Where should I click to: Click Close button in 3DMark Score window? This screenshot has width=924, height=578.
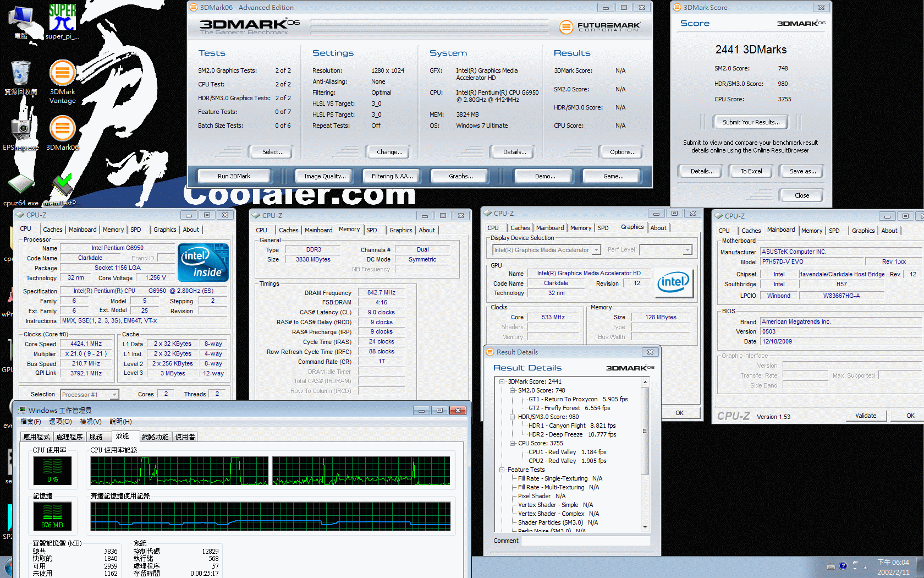(x=801, y=195)
